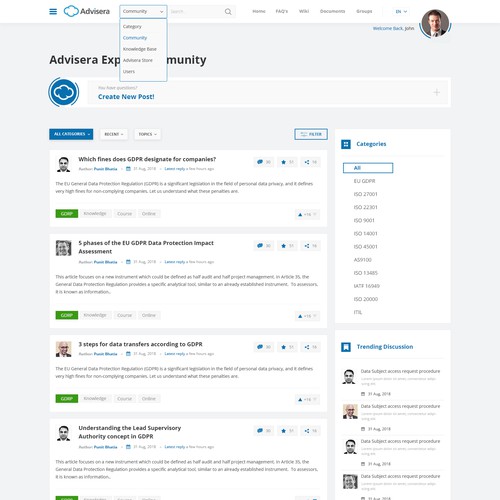Click the search magnifier icon
Image resolution: width=500 pixels, height=500 pixels.
[228, 12]
